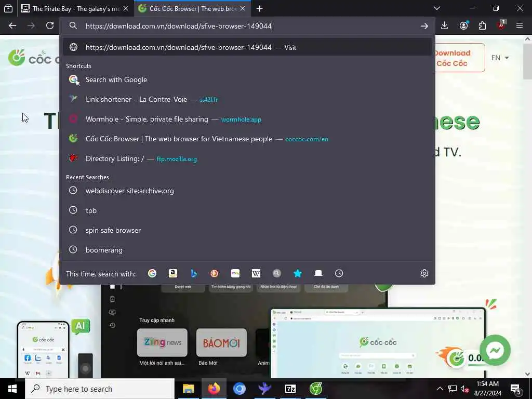Open the purple bird app taskbar icon
Screen dimensions: 532x399
[264, 389]
